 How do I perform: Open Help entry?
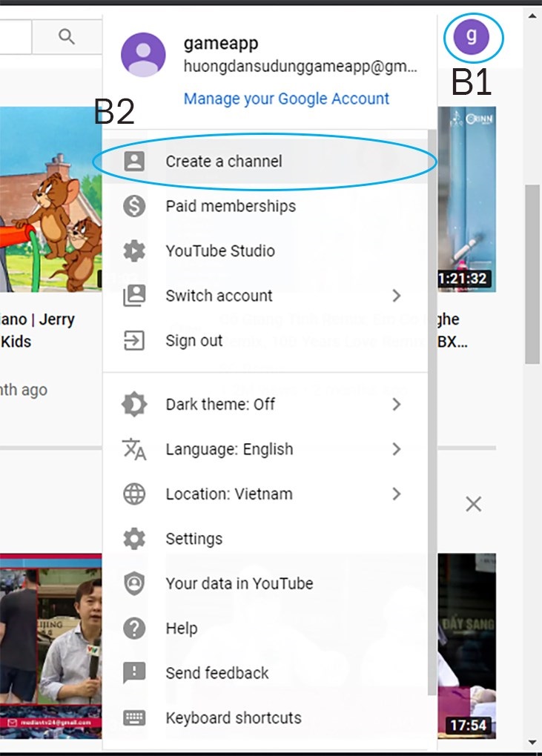[x=265, y=629]
